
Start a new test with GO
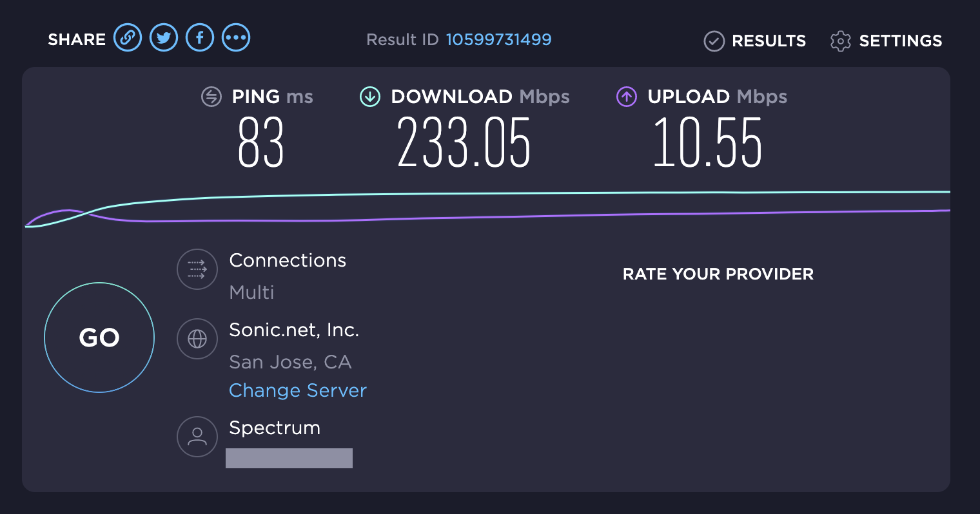(x=99, y=338)
